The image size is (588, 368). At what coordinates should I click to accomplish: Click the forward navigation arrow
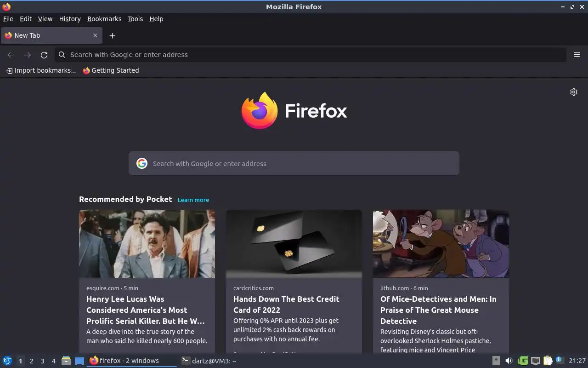coord(28,55)
